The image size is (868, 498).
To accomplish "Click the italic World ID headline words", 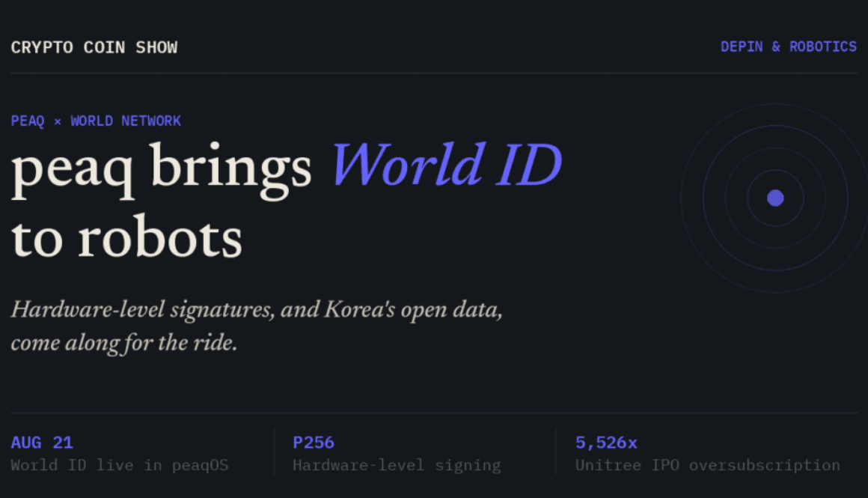I will coord(446,165).
